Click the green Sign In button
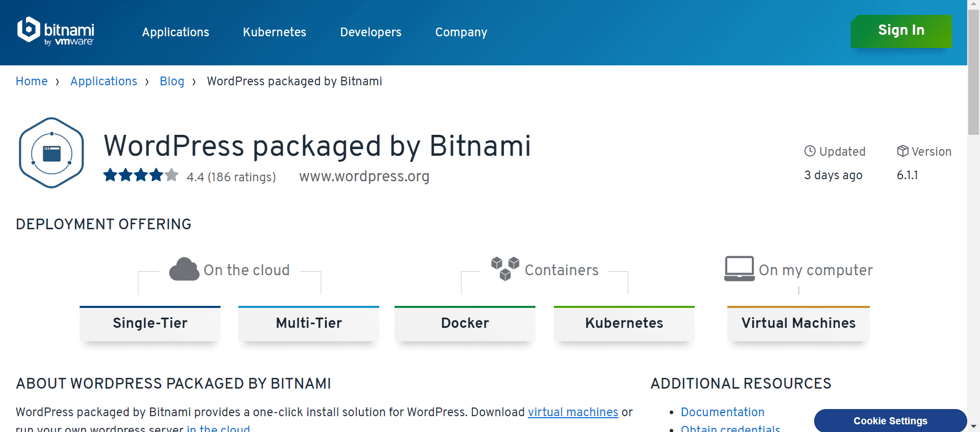 point(901,31)
